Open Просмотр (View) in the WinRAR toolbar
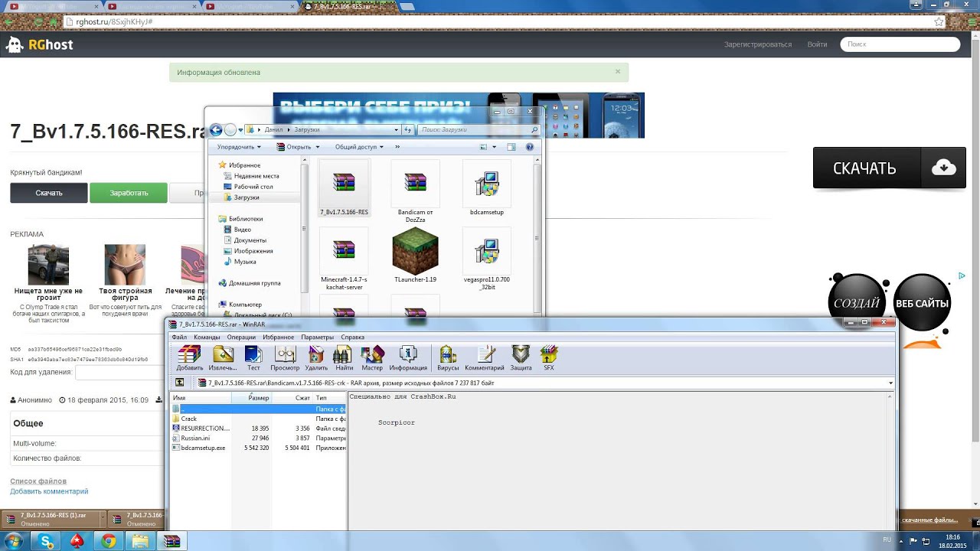The width and height of the screenshot is (980, 551). coord(285,358)
